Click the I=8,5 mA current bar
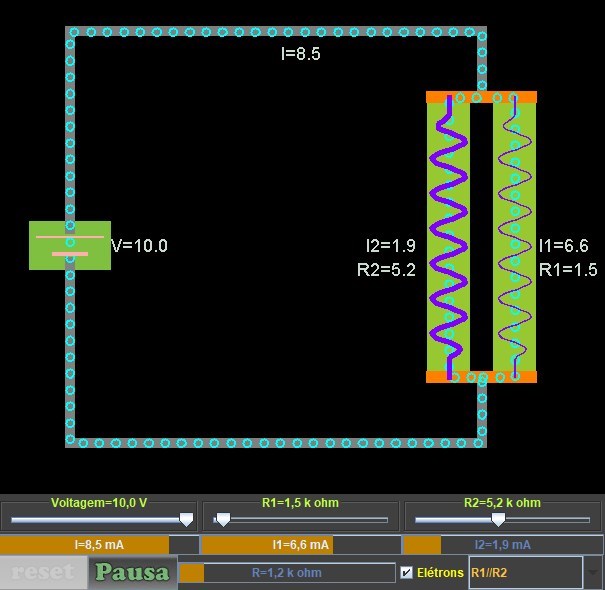The height and width of the screenshot is (590, 605). 100,545
